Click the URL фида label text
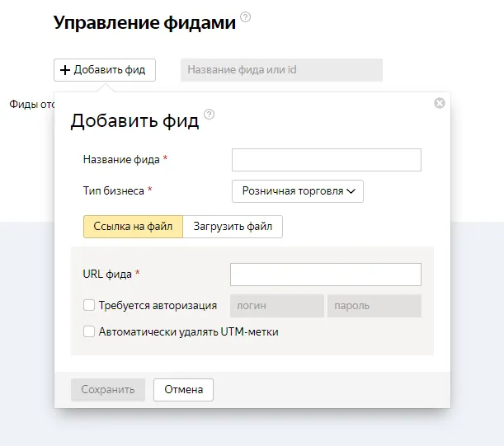Image resolution: width=504 pixels, height=446 pixels. click(x=107, y=274)
